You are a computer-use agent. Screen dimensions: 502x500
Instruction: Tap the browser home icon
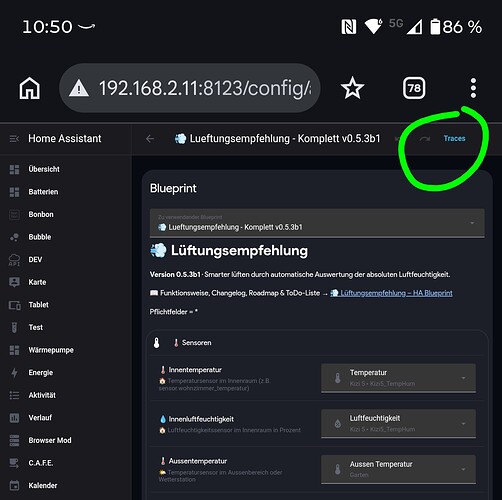pyautogui.click(x=30, y=88)
